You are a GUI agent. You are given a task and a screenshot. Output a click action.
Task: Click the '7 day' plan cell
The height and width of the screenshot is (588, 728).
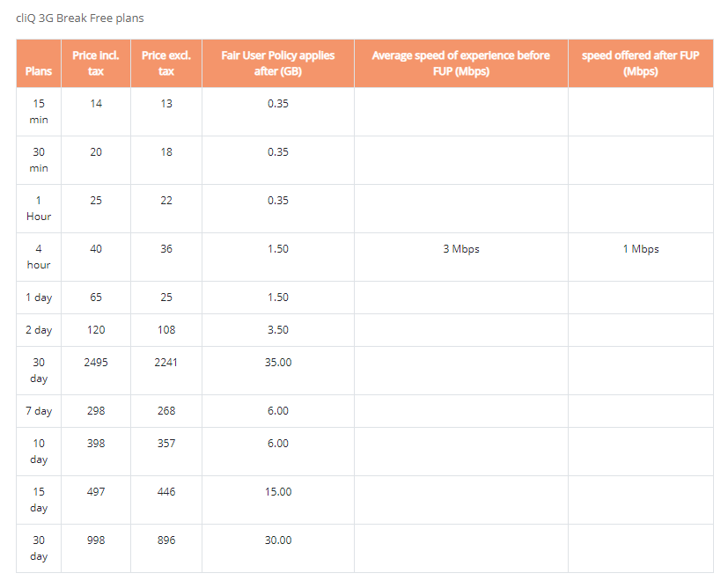pos(39,411)
